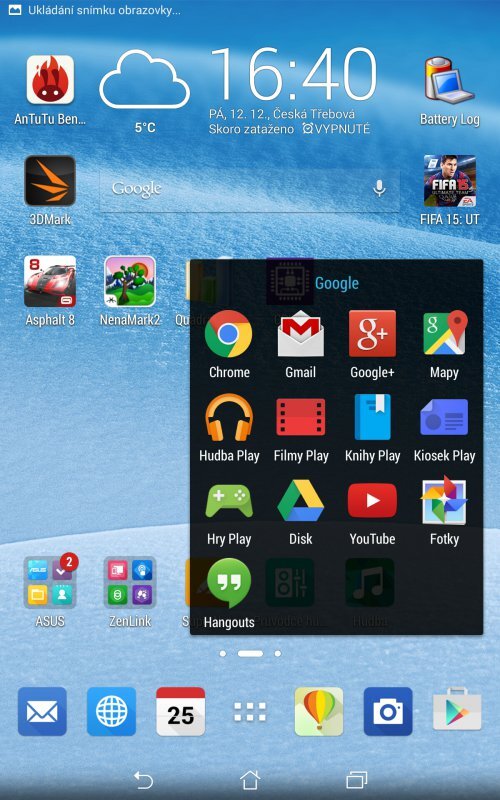Tap the Back navigation button

point(143,780)
